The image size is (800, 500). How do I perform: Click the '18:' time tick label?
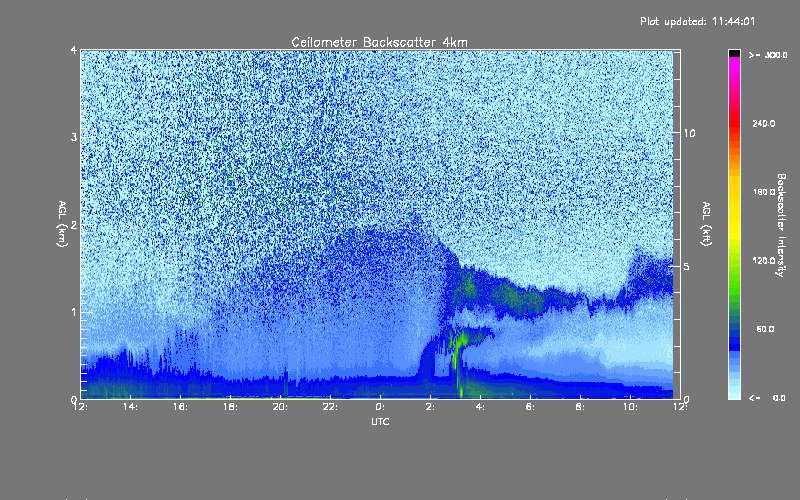231,407
